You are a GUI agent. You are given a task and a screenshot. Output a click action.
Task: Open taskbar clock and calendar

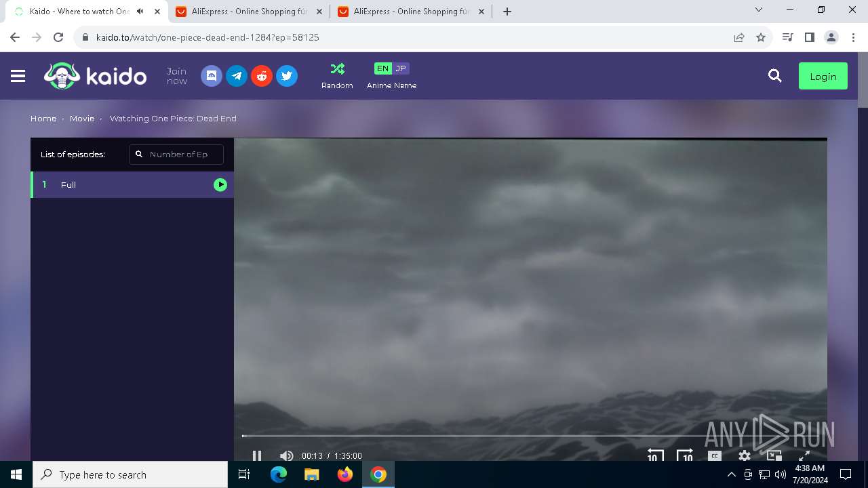[x=809, y=474]
